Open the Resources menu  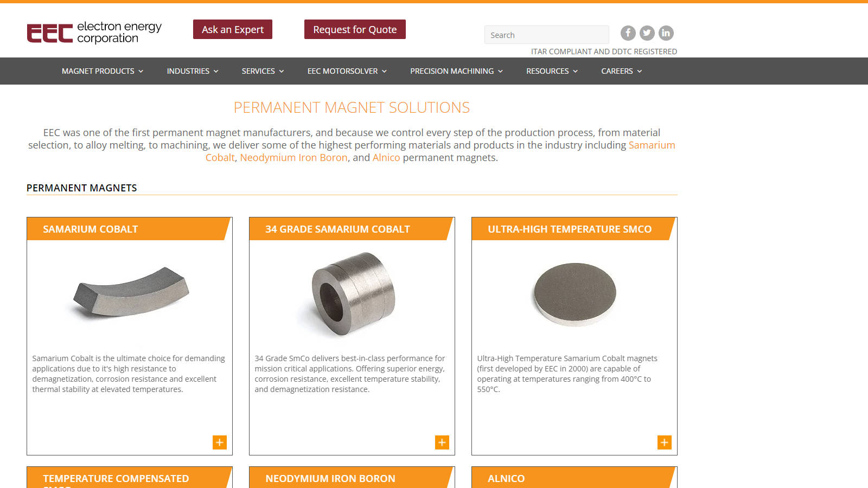552,71
